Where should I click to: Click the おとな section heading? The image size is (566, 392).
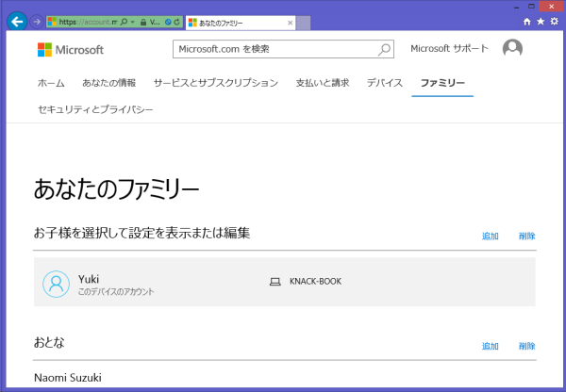pyautogui.click(x=49, y=342)
